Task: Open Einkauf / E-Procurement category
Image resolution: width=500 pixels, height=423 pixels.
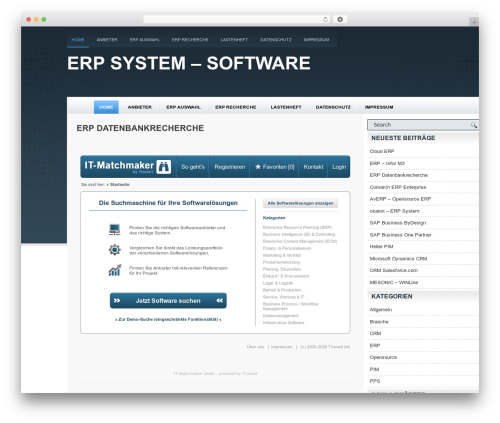Action: [286, 276]
